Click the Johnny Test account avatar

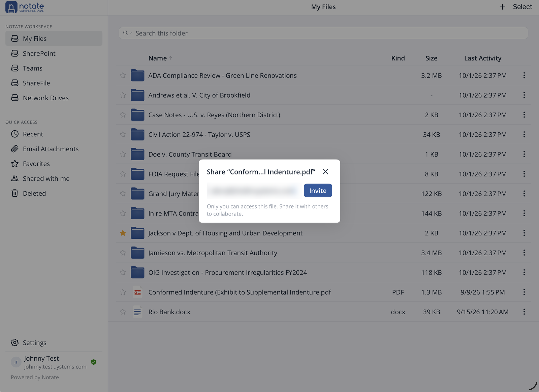coord(16,362)
